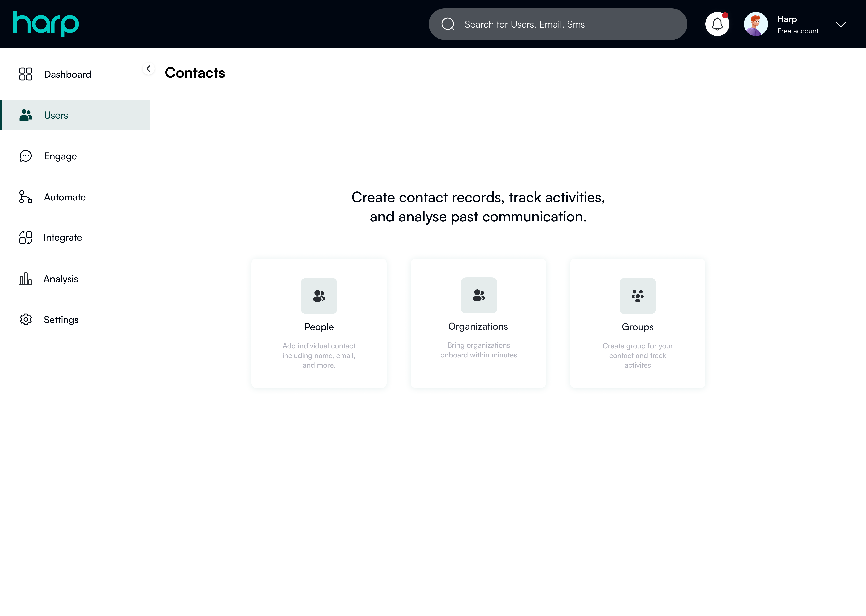Open the Settings section
The width and height of the screenshot is (866, 616).
click(x=75, y=319)
